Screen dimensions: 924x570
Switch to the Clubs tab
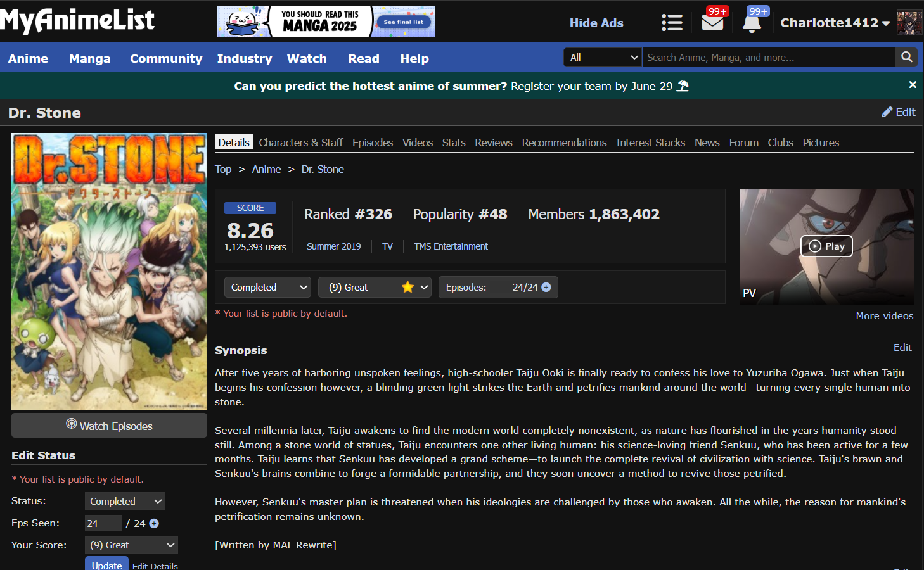pyautogui.click(x=781, y=142)
